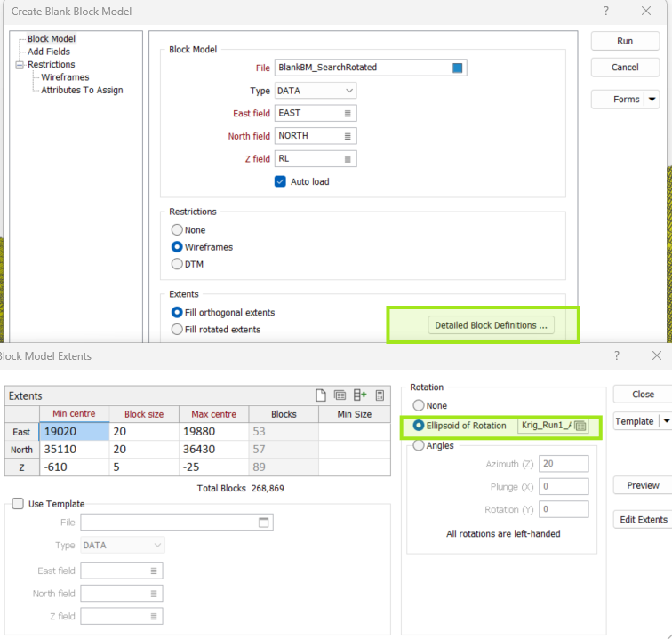
Task: Open the East field list picker icon
Action: point(348,113)
